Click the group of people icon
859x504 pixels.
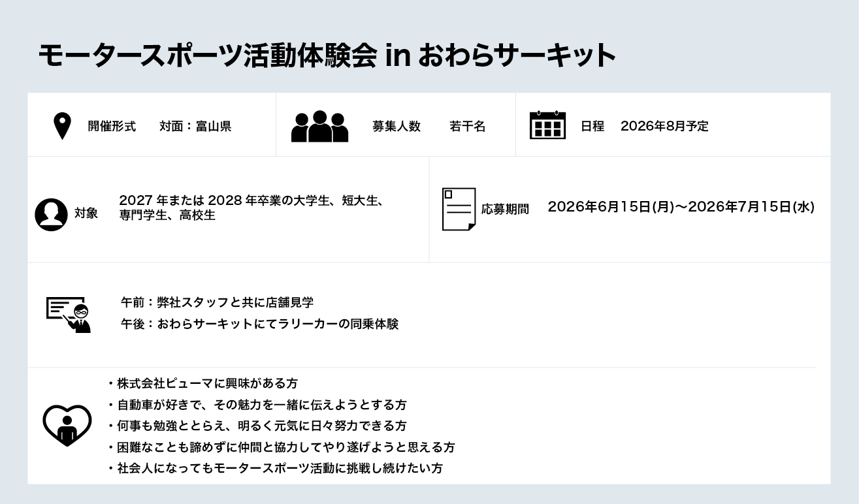pyautogui.click(x=319, y=126)
